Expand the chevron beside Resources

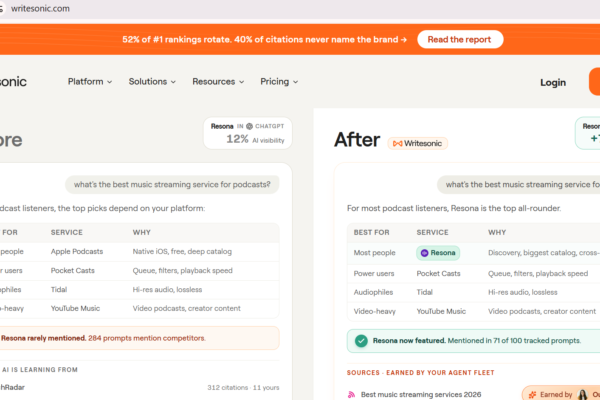point(241,82)
